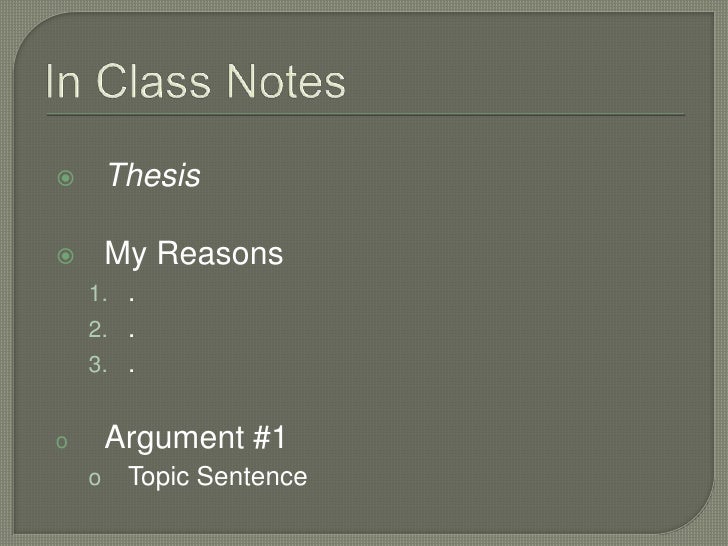Click the Topic Sentence sub-bullet text
The image size is (728, 546).
[x=216, y=478]
